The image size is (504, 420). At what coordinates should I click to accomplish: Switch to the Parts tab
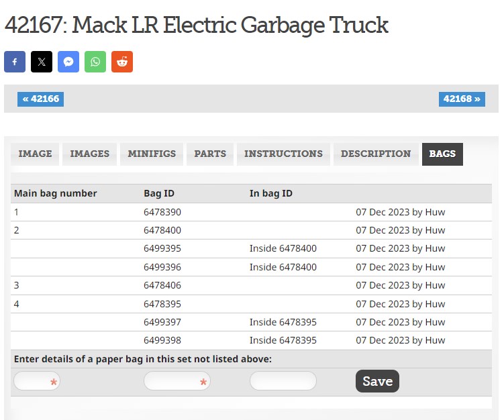pos(210,154)
